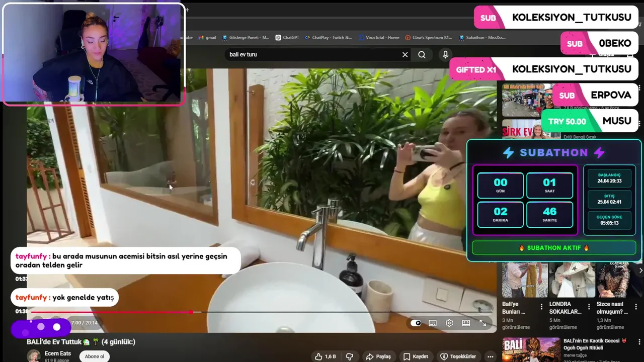Dislike the video

350,356
